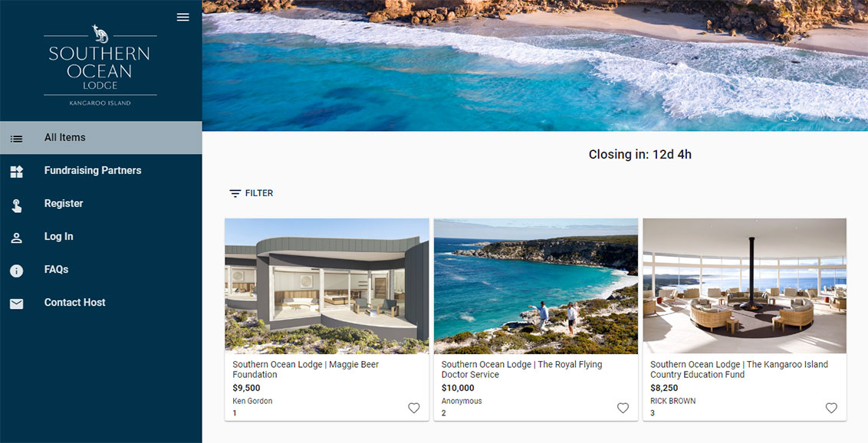Open the Royal Flying Doctor Service title

click(x=521, y=369)
